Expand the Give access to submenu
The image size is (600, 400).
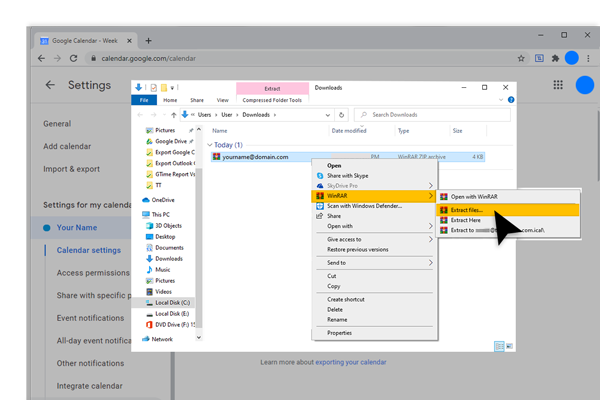click(x=430, y=239)
